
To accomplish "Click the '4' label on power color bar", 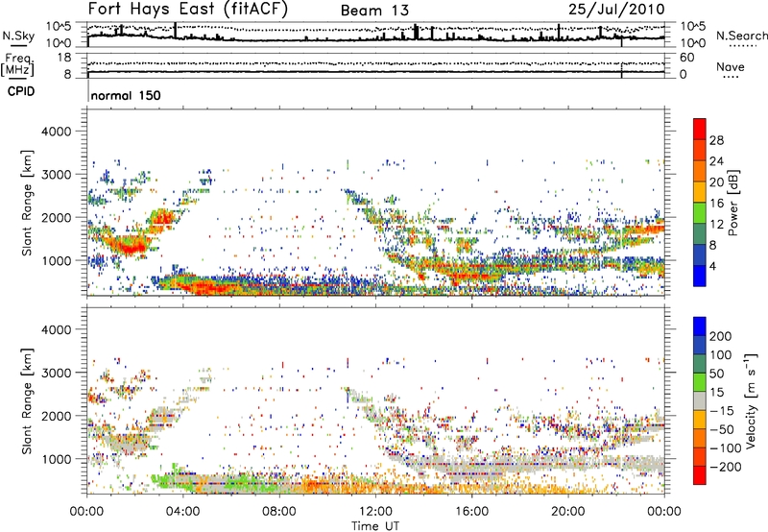I will point(713,266).
